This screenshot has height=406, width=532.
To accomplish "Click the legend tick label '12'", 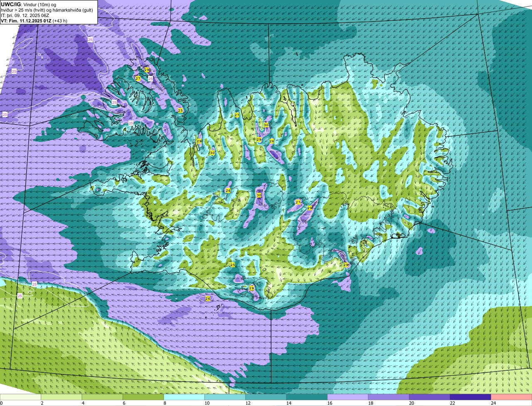I will (247, 403).
